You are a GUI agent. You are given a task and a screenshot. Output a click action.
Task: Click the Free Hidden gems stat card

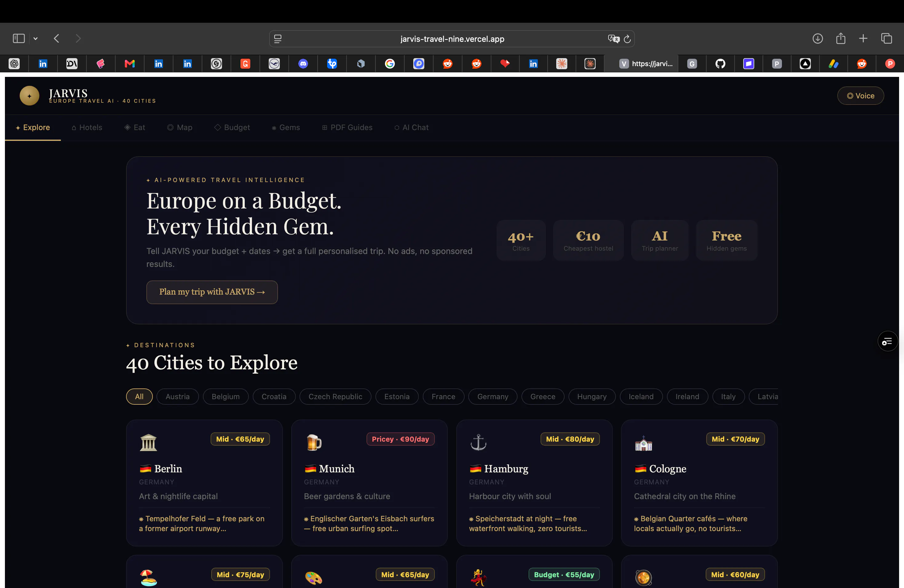[726, 240]
